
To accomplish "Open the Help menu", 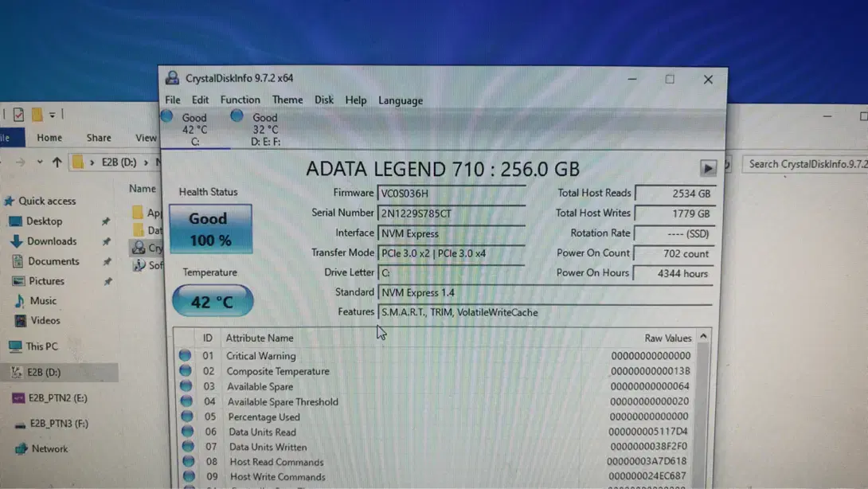I will pos(356,101).
